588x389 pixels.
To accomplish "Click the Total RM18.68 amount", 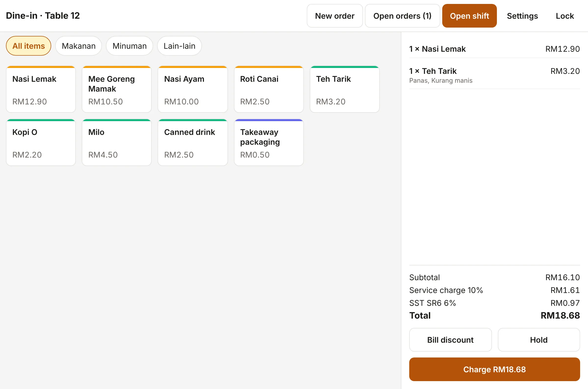I will (x=560, y=316).
